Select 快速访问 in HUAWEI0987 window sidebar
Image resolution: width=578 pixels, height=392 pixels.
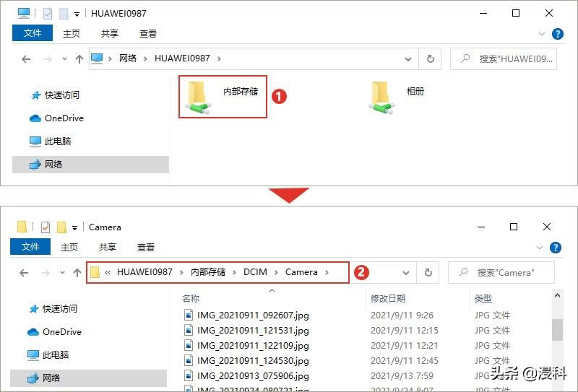pos(56,95)
